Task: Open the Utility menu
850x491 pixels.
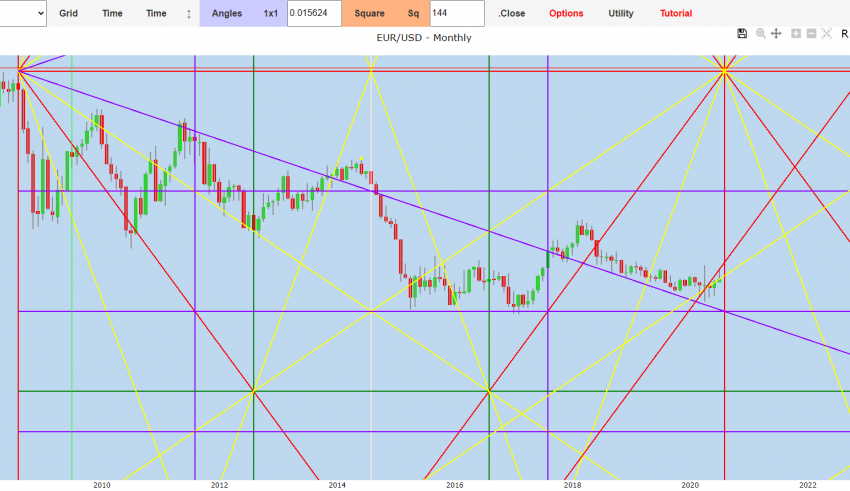Action: click(x=621, y=13)
